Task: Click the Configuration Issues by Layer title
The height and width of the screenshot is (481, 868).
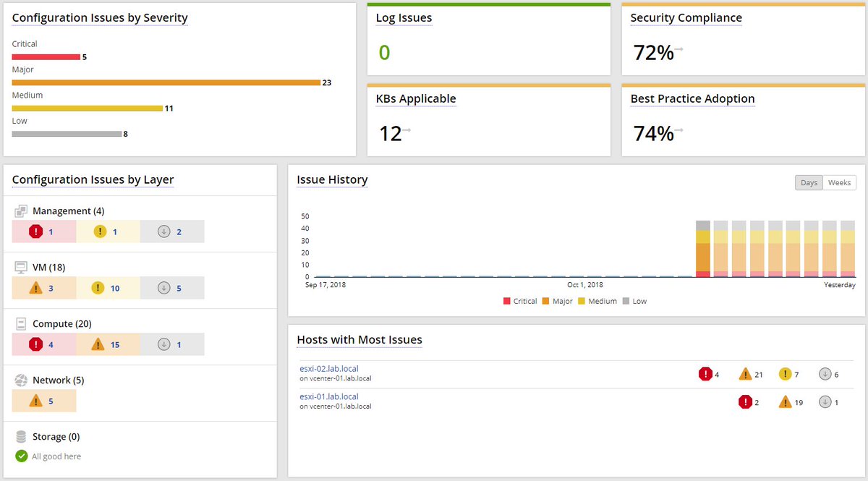Action: pos(93,179)
